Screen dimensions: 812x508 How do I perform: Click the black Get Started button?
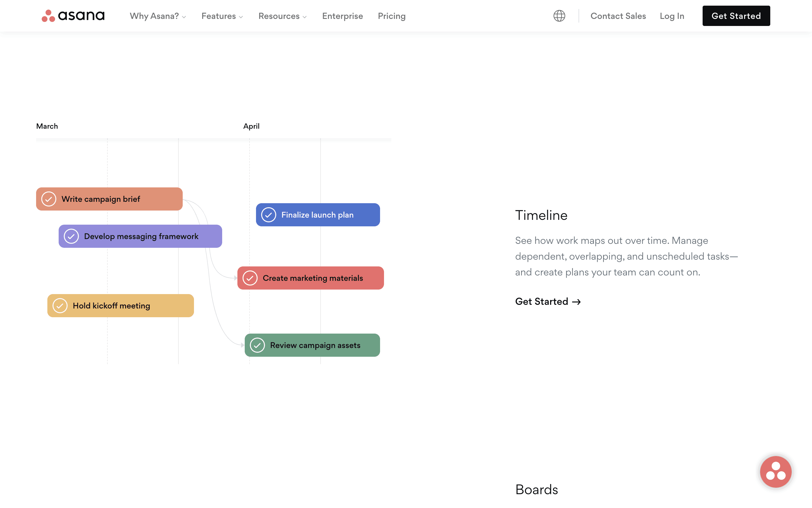click(736, 16)
